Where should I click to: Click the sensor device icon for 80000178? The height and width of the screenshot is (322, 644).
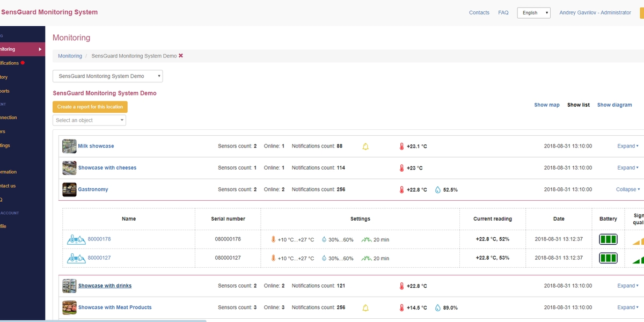(x=76, y=239)
